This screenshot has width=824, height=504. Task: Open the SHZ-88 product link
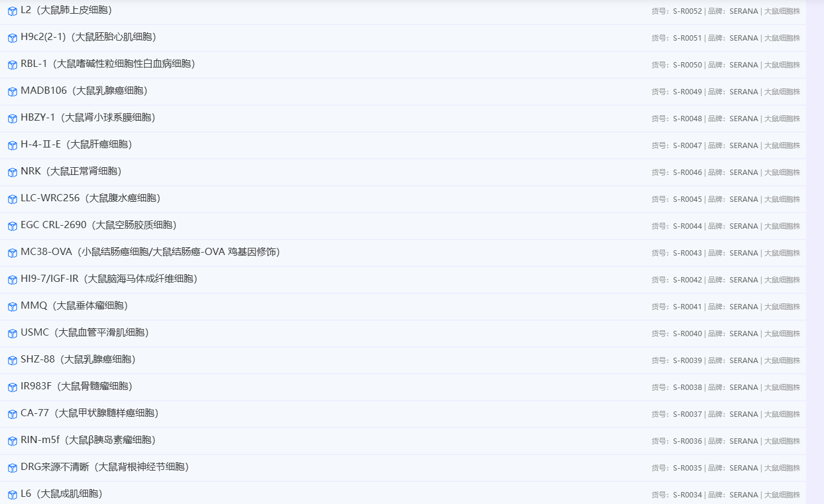[78, 359]
